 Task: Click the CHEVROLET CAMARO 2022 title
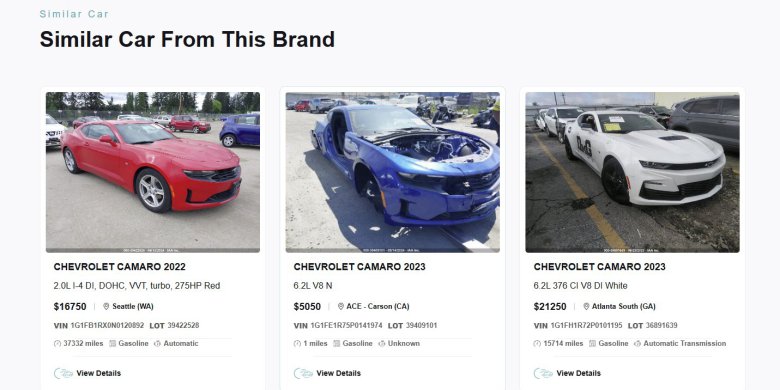[x=119, y=267]
